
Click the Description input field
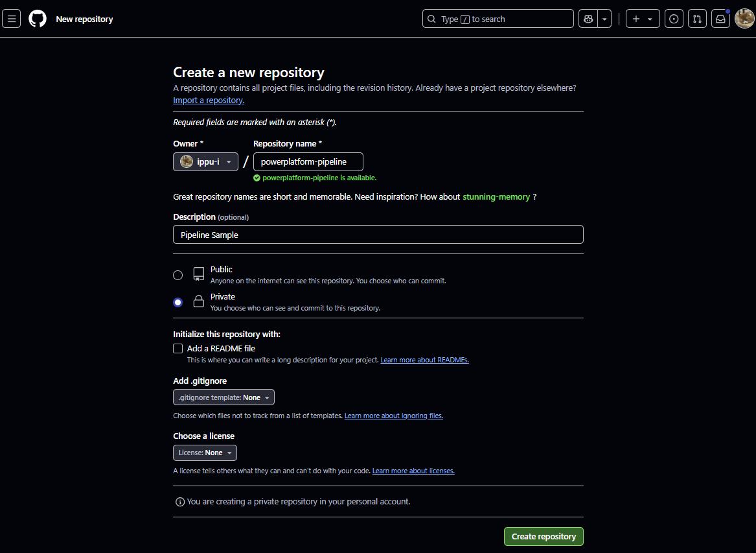378,234
